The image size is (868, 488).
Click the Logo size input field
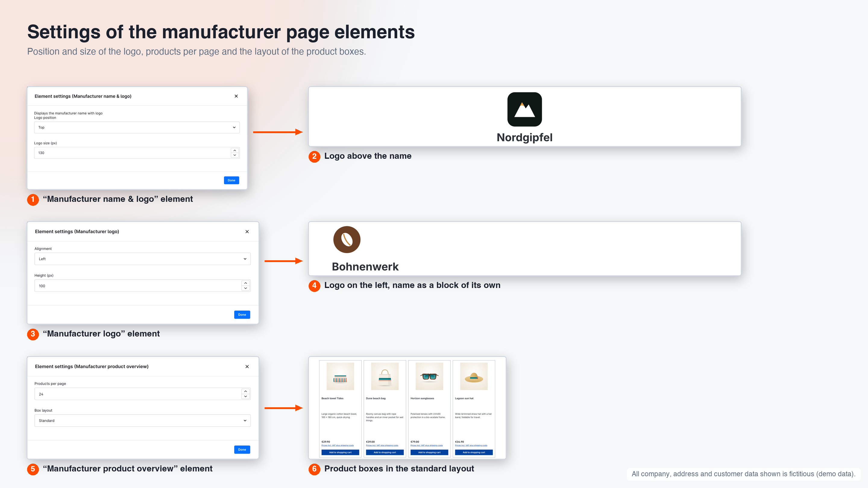(132, 153)
